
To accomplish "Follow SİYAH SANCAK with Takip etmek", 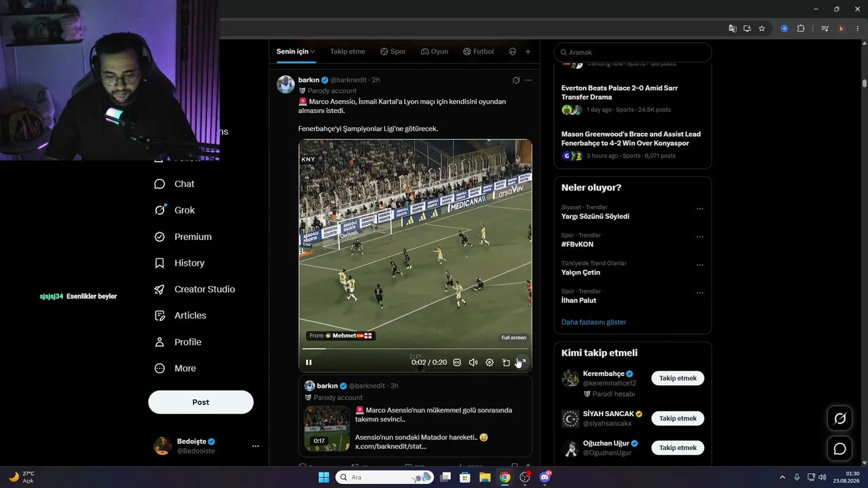I will [677, 418].
